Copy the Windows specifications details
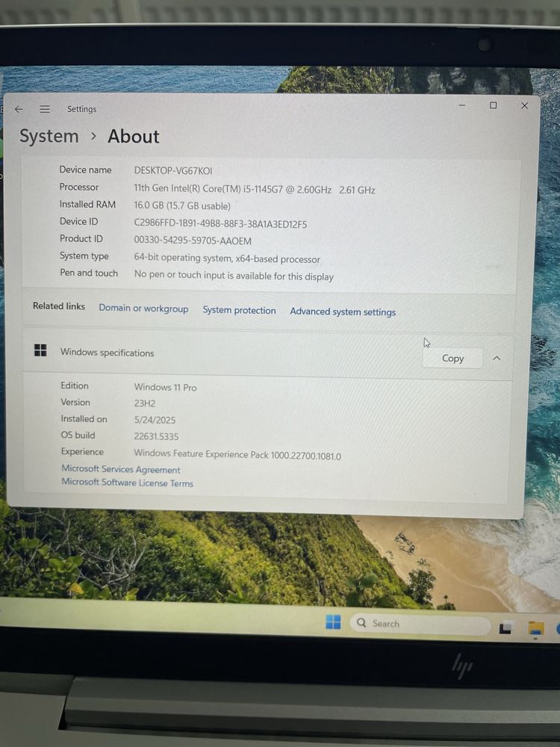Viewport: 560px width, 747px height. [x=452, y=359]
